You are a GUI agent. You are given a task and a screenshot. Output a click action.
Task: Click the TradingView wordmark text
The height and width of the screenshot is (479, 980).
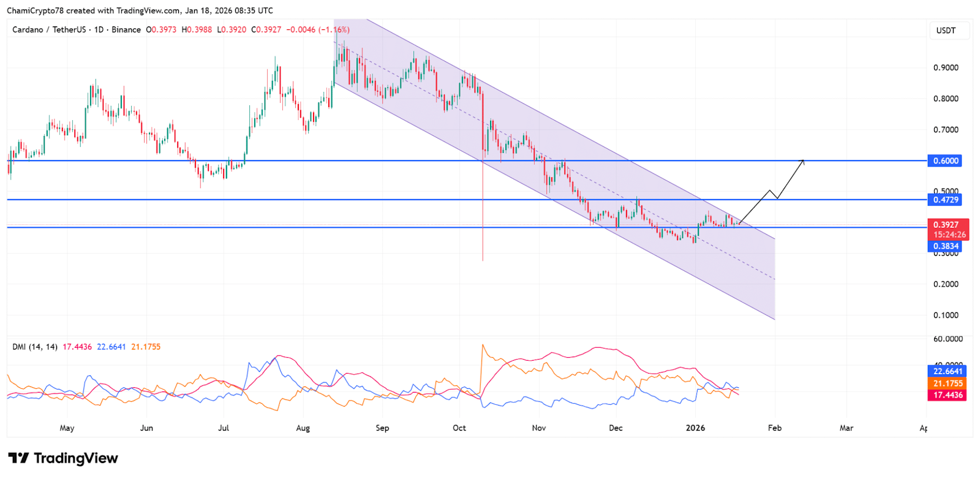pos(76,458)
